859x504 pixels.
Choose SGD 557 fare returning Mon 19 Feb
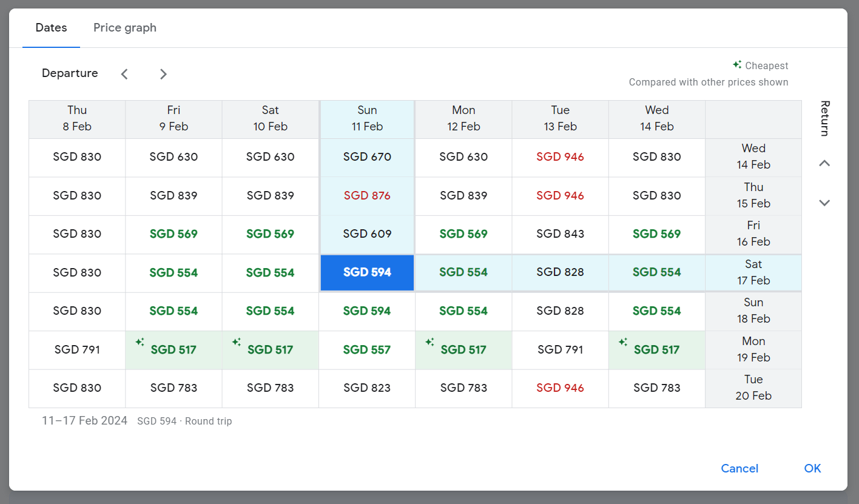click(367, 350)
